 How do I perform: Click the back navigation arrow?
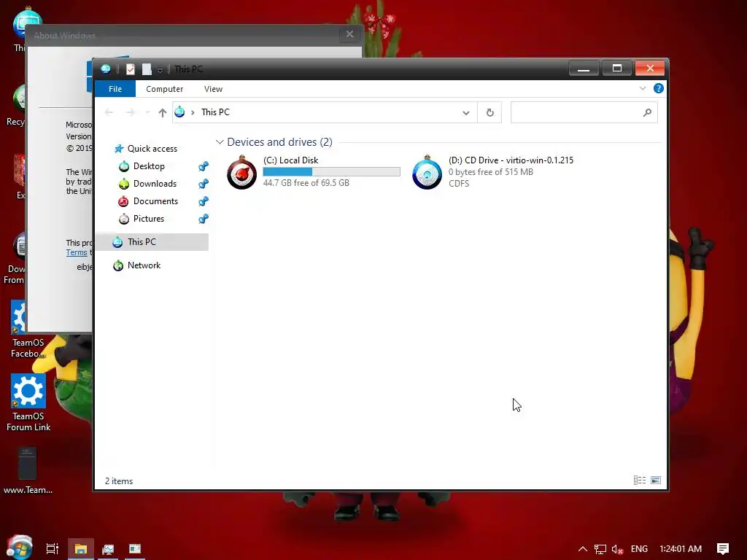109,112
